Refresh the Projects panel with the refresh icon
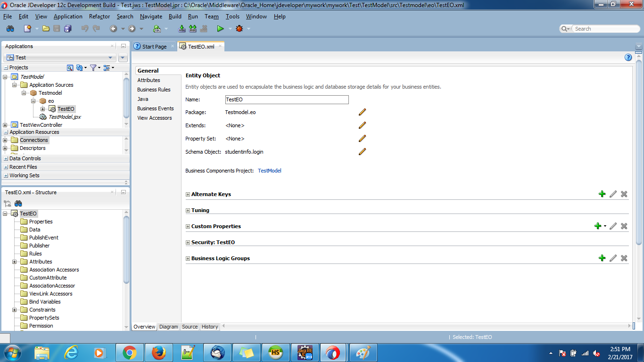 [78, 67]
